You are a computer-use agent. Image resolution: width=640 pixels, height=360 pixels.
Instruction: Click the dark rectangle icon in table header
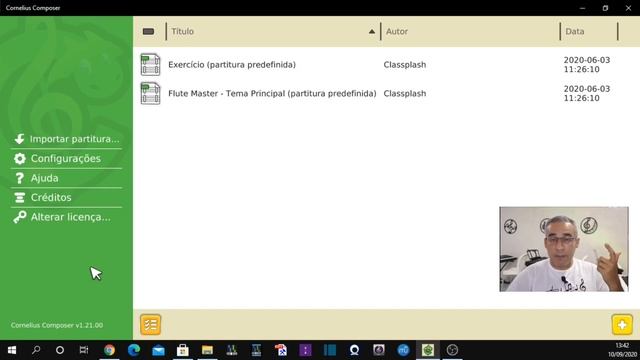click(149, 31)
